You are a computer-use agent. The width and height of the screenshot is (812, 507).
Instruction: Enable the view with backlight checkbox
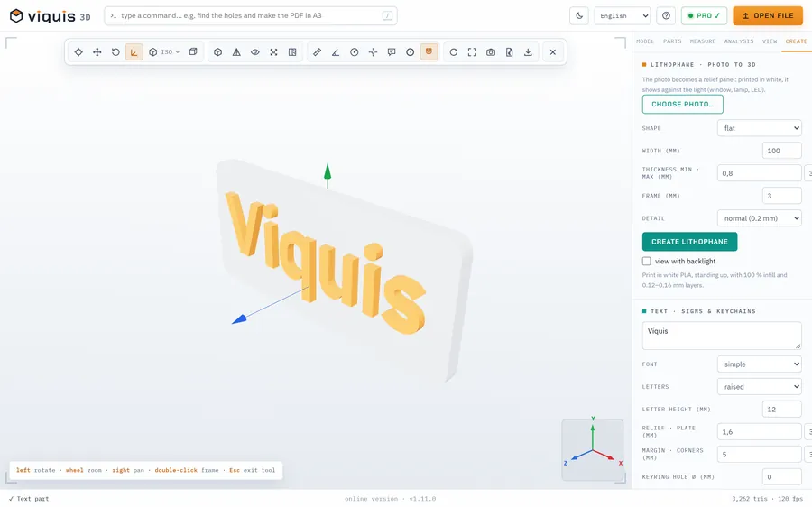[x=646, y=261]
